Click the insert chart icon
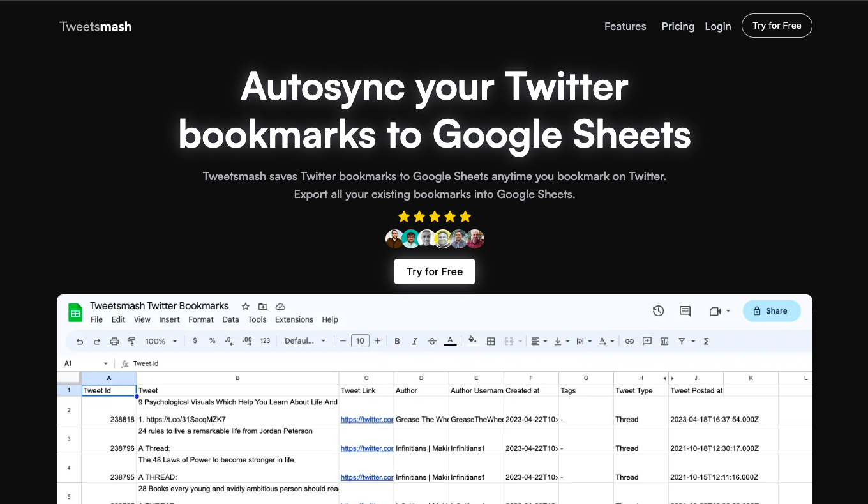 pos(664,341)
